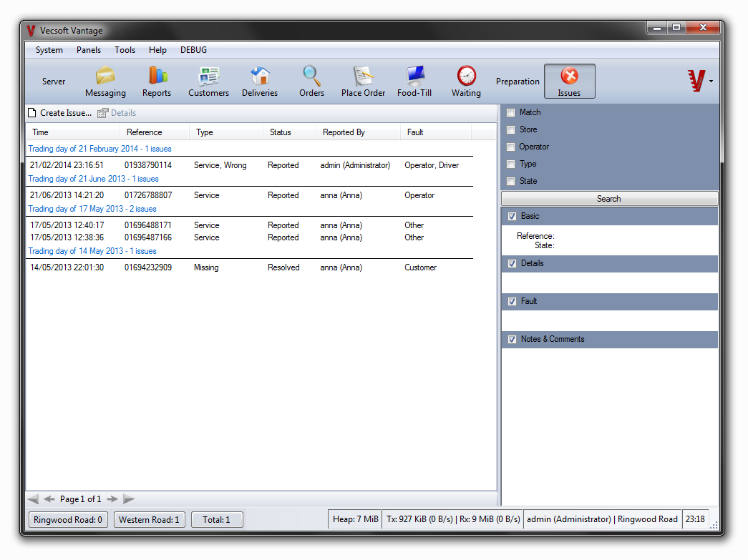Enable the Match filter checkbox
748x560 pixels.
coord(511,112)
